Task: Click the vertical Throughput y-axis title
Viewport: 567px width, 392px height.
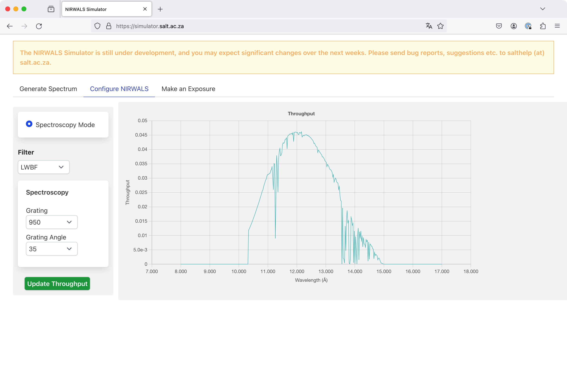Action: [127, 192]
